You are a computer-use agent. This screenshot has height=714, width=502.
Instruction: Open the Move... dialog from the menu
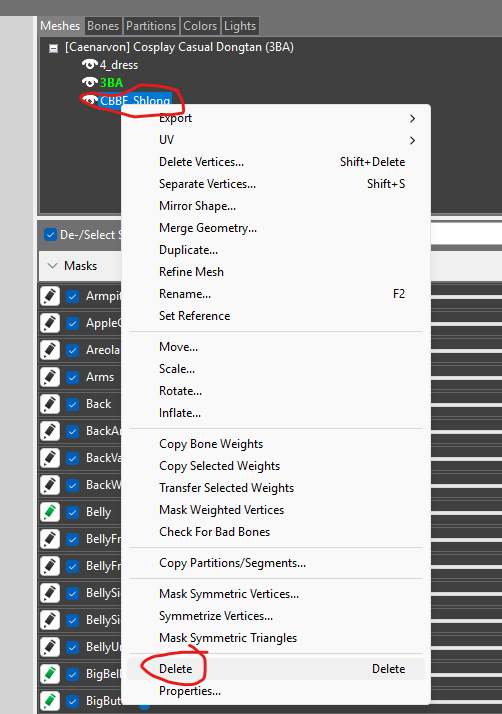click(x=276, y=347)
